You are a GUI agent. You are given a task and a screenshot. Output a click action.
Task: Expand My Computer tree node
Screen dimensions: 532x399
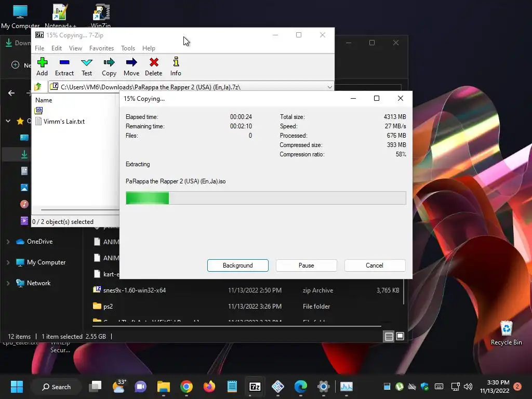pyautogui.click(x=8, y=262)
